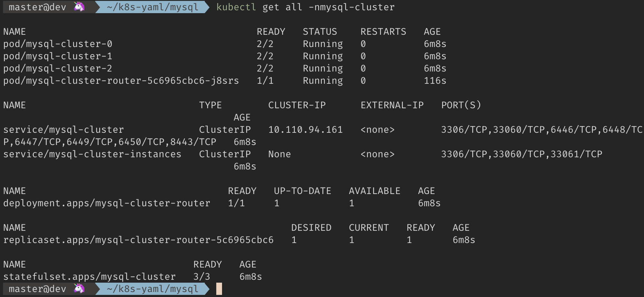644x297 pixels.
Task: Click the cluster IP 10.110.94.161
Action: coord(305,129)
